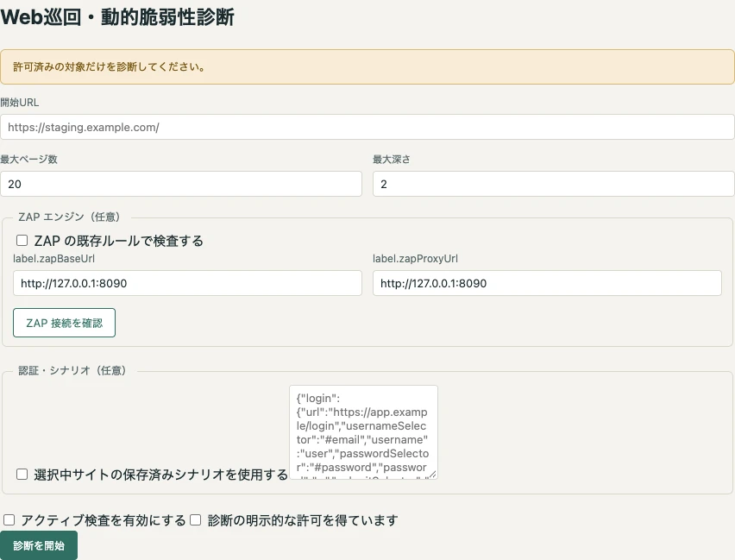735x560 pixels.
Task: Click the 開始URL input field
Action: (367, 127)
